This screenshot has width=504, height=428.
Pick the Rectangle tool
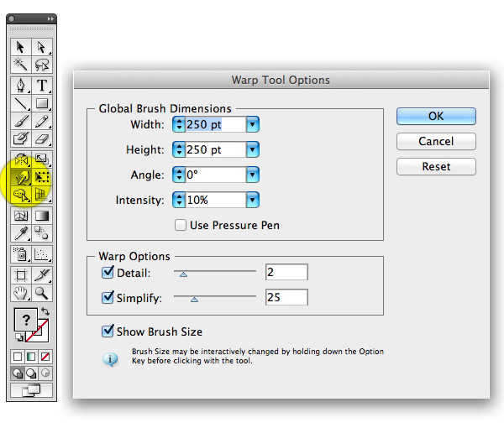coord(42,104)
